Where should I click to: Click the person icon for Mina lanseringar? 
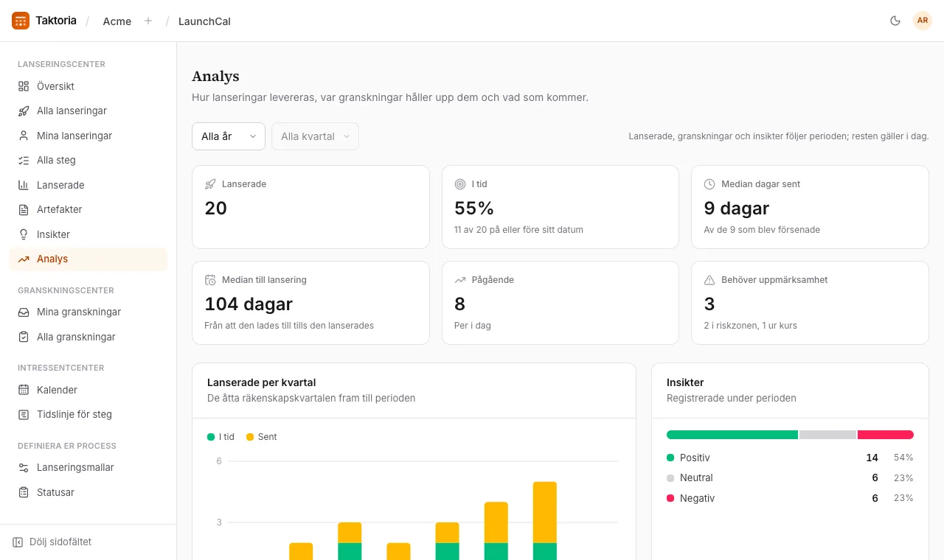(x=24, y=136)
